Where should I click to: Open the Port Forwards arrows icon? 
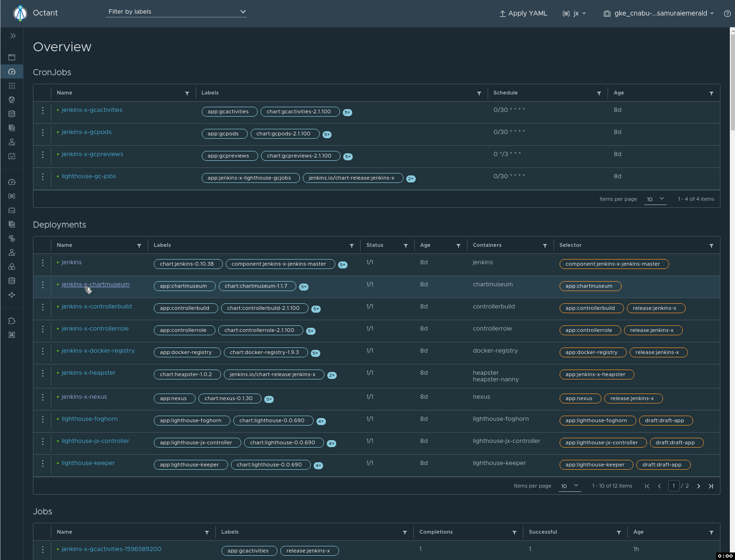point(12,295)
